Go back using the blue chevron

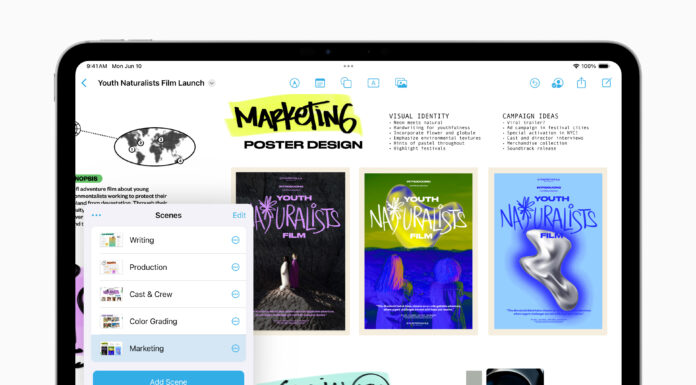(x=84, y=83)
